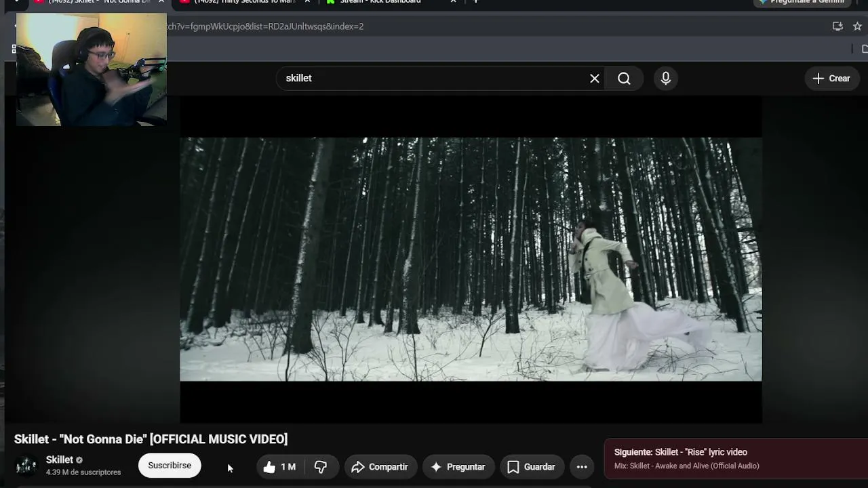Like the video with the thumbs-up button
The width and height of the screenshot is (868, 488).
coord(279,467)
